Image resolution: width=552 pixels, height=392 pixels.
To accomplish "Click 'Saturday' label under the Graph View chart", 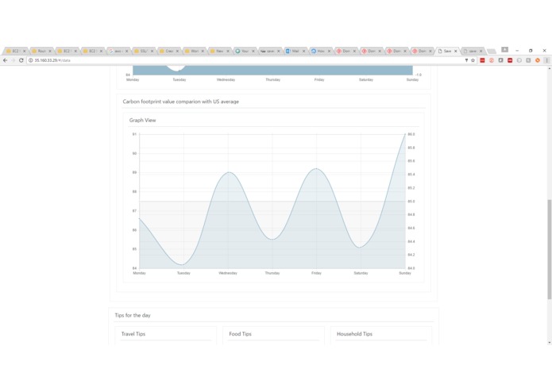I will pyautogui.click(x=361, y=273).
